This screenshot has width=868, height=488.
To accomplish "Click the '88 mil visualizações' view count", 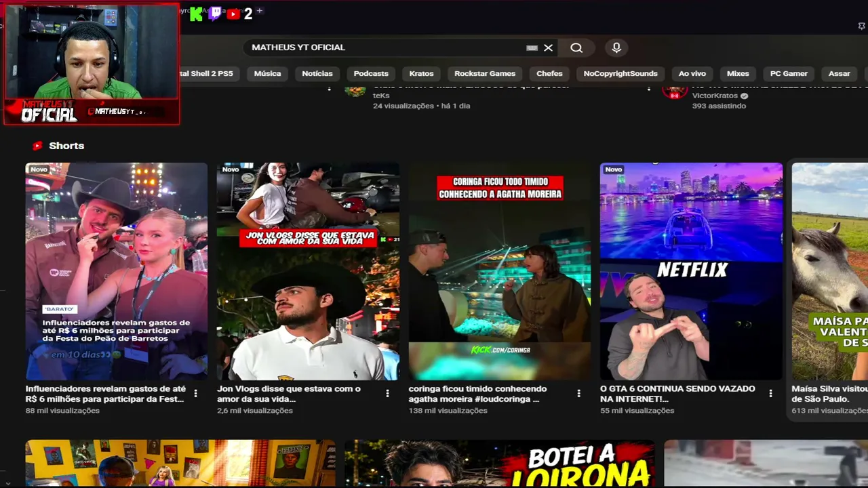I will tap(62, 411).
